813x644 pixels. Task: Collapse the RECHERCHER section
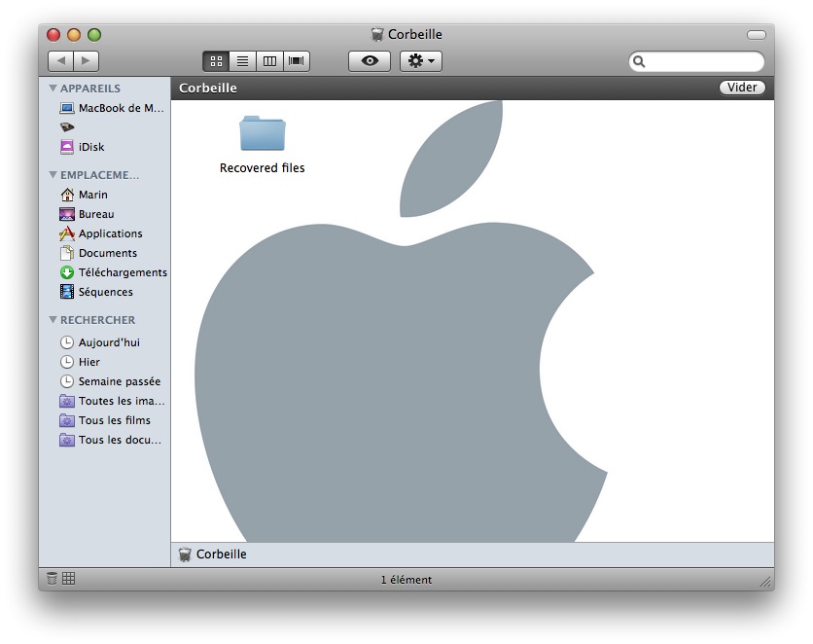(x=53, y=320)
